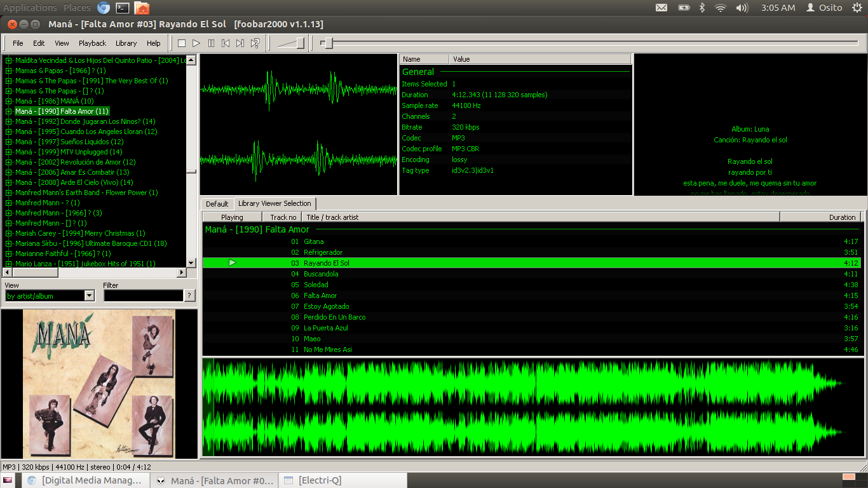Select Maná - [2006] Amar Es Combatir album
This screenshot has height=488, width=868.
point(72,172)
